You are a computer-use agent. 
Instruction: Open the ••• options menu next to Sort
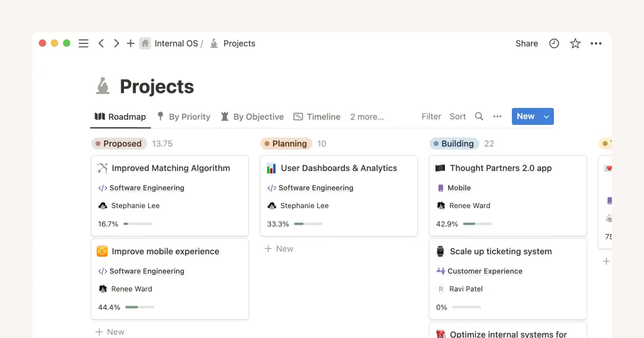coord(497,116)
